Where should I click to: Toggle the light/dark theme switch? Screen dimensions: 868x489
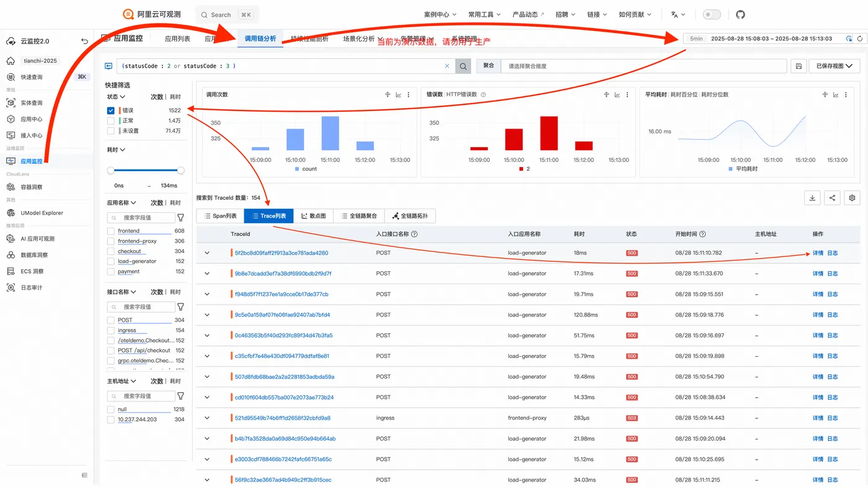coord(712,14)
